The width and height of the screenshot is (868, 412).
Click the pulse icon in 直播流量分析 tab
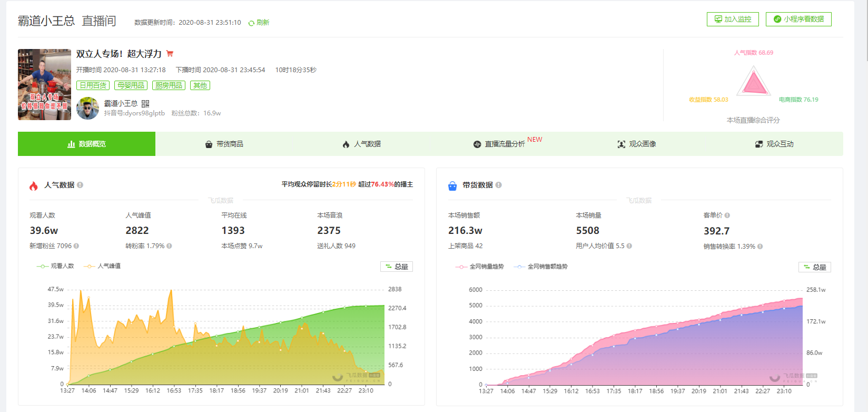pos(477,144)
